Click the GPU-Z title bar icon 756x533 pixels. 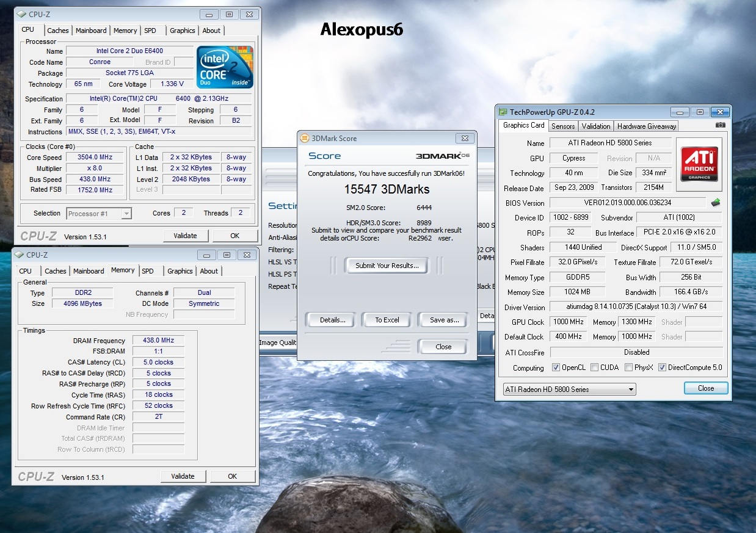click(503, 112)
